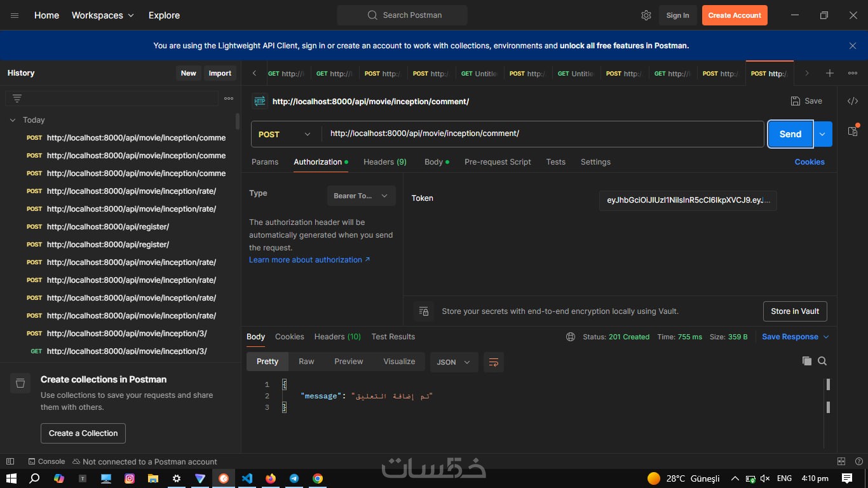Click the Send button
Image resolution: width=868 pixels, height=488 pixels.
coord(790,134)
